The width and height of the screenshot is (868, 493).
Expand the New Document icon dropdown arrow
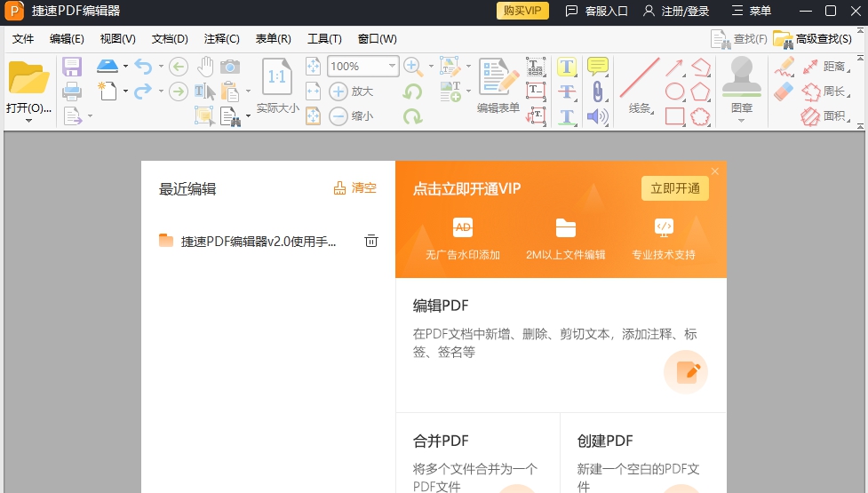[125, 91]
